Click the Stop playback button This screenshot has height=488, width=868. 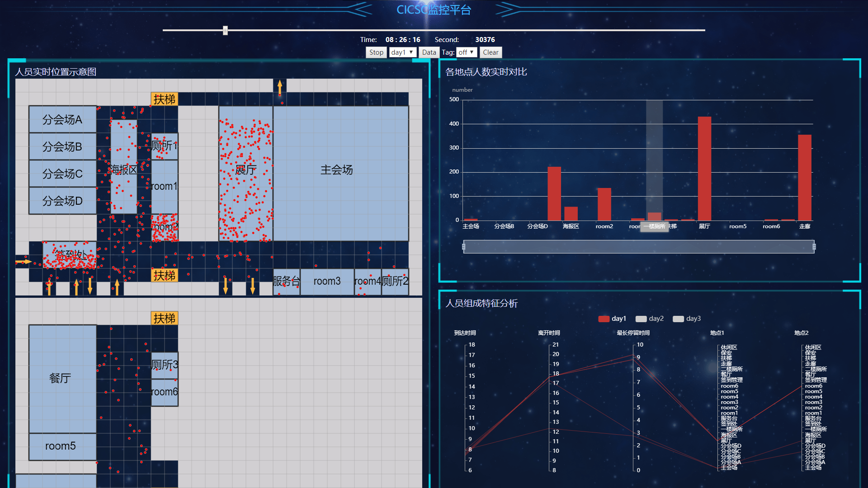pos(376,52)
